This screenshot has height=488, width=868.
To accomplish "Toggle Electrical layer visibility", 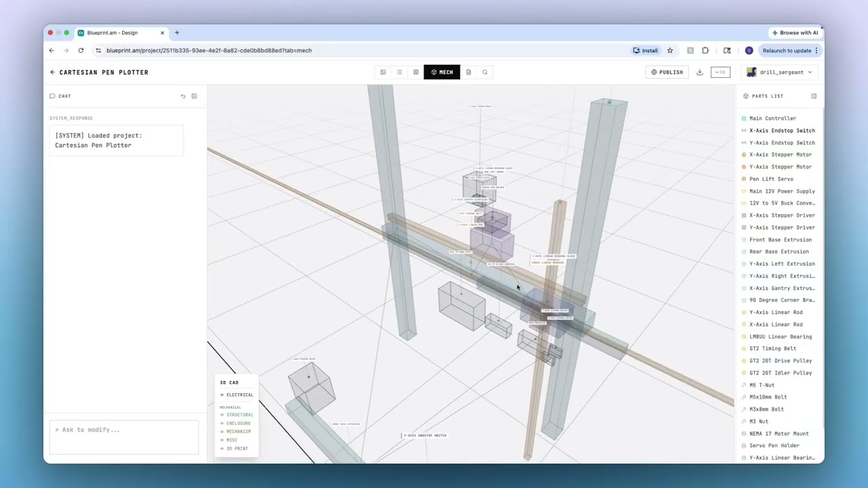I will point(237,394).
